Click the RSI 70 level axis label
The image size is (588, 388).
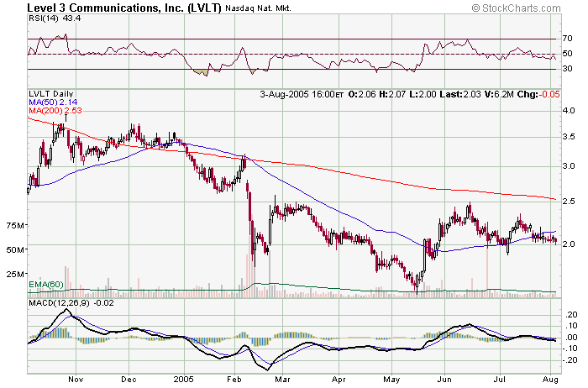point(567,39)
